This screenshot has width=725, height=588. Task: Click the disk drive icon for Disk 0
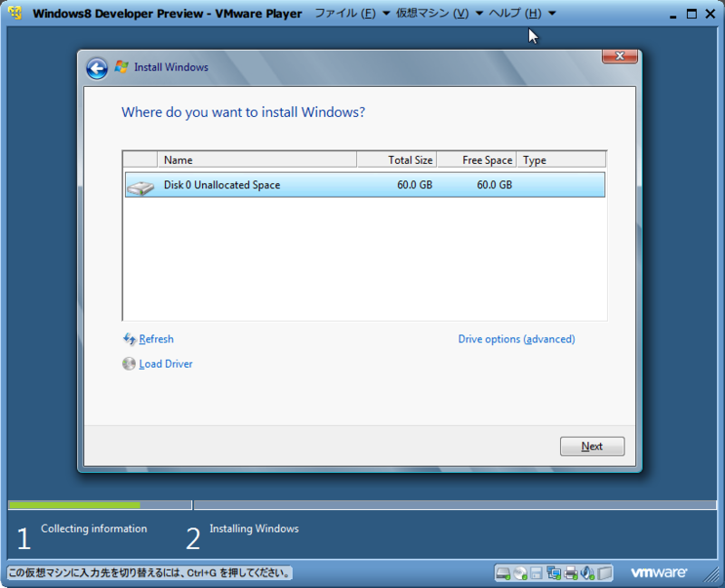point(140,188)
